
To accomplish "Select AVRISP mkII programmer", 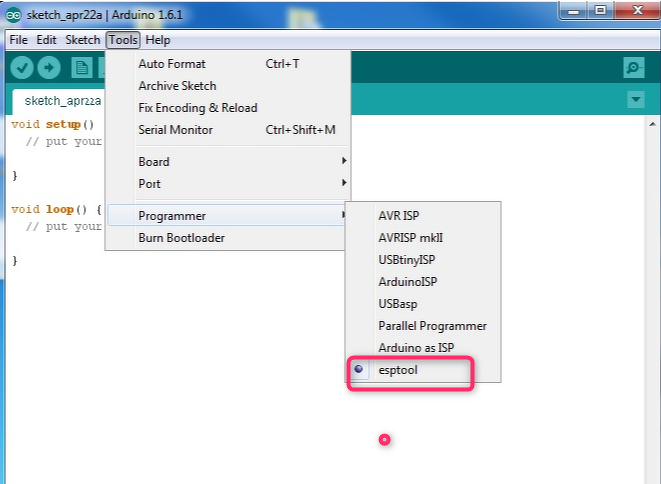I will tap(423, 237).
